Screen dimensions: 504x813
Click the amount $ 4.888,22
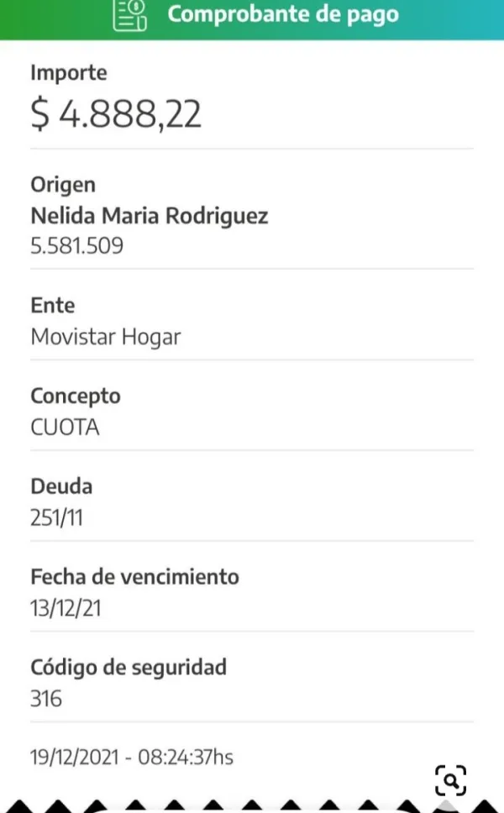pos(116,114)
